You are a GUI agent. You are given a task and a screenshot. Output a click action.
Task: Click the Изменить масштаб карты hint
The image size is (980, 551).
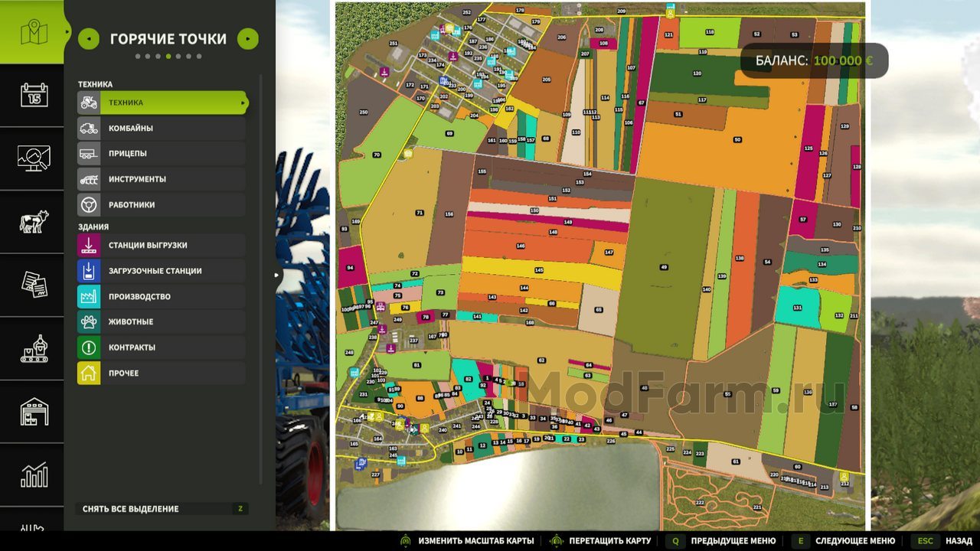coord(467,541)
